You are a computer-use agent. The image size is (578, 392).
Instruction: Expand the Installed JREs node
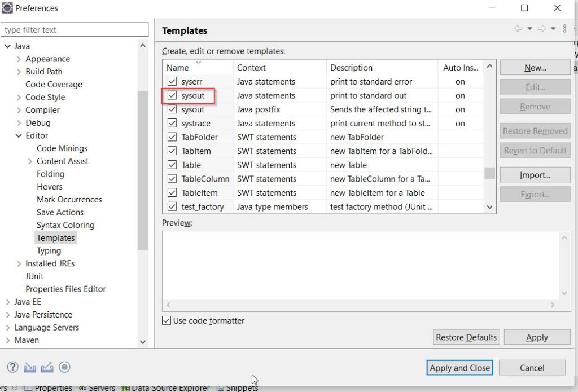(x=19, y=263)
